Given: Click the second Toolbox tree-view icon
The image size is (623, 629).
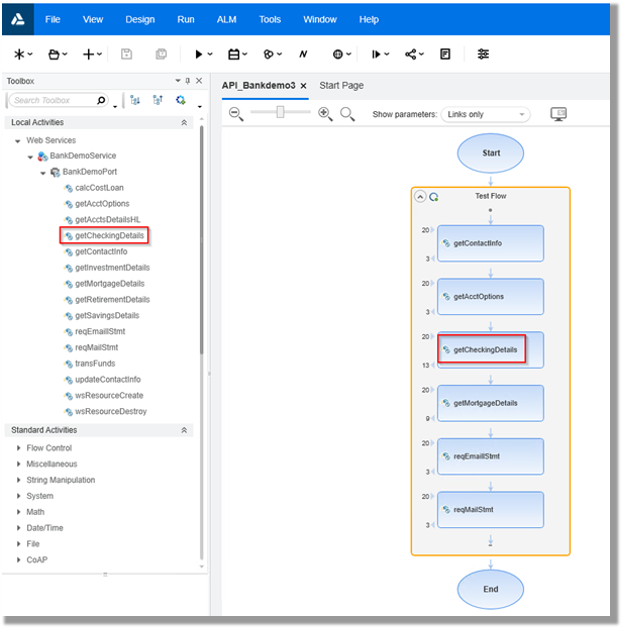Looking at the screenshot, I should (x=158, y=100).
